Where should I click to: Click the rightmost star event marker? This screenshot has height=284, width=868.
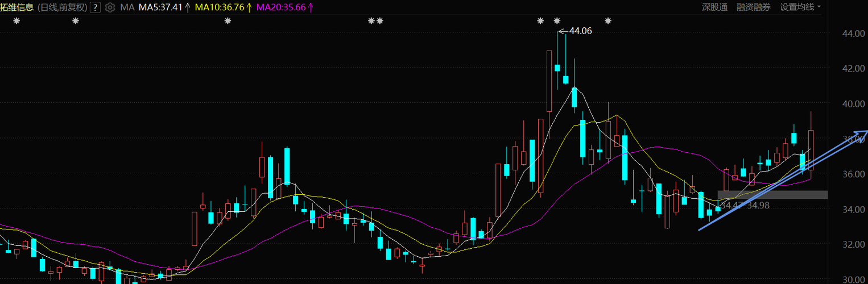(x=608, y=21)
